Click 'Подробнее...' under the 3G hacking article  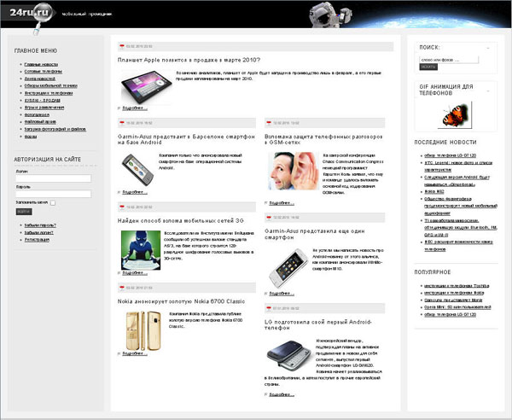[x=135, y=272]
